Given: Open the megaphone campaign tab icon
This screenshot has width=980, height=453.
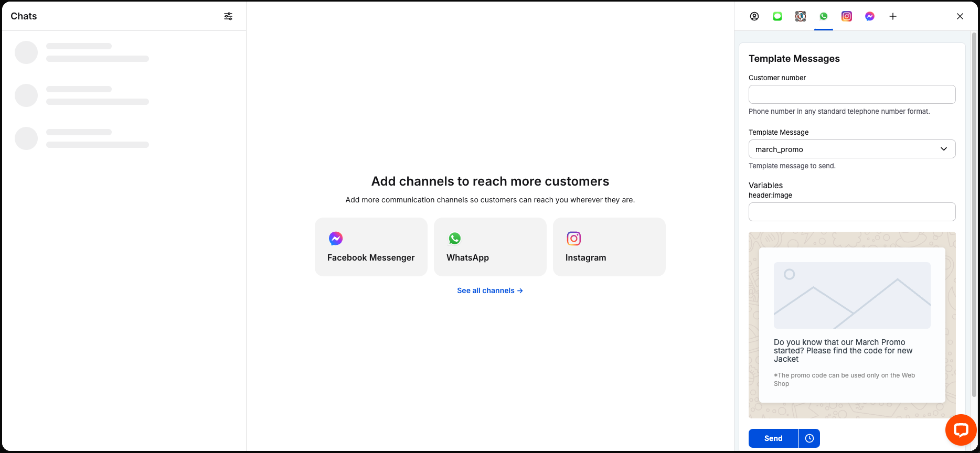Looking at the screenshot, I should coord(801,16).
